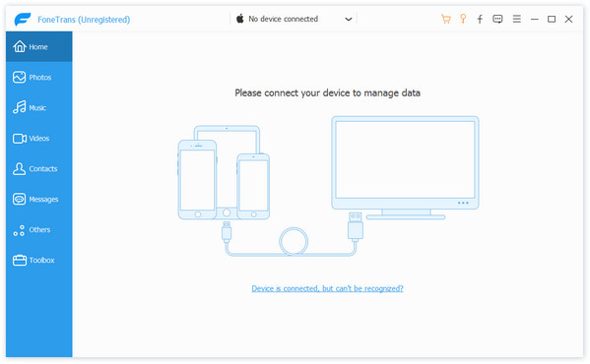Minimize the FoneTrans window
Image resolution: width=590 pixels, height=364 pixels.
click(534, 19)
